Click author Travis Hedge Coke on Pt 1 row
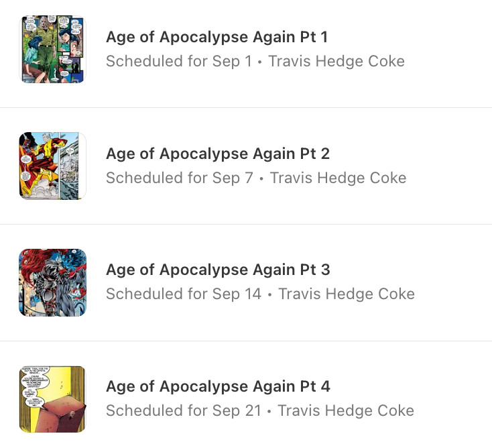The height and width of the screenshot is (448, 492). [336, 61]
